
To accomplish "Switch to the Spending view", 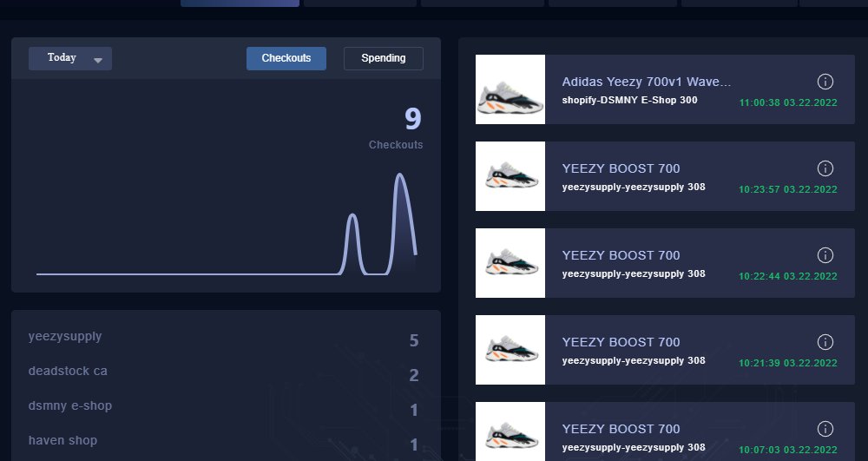I will (384, 59).
